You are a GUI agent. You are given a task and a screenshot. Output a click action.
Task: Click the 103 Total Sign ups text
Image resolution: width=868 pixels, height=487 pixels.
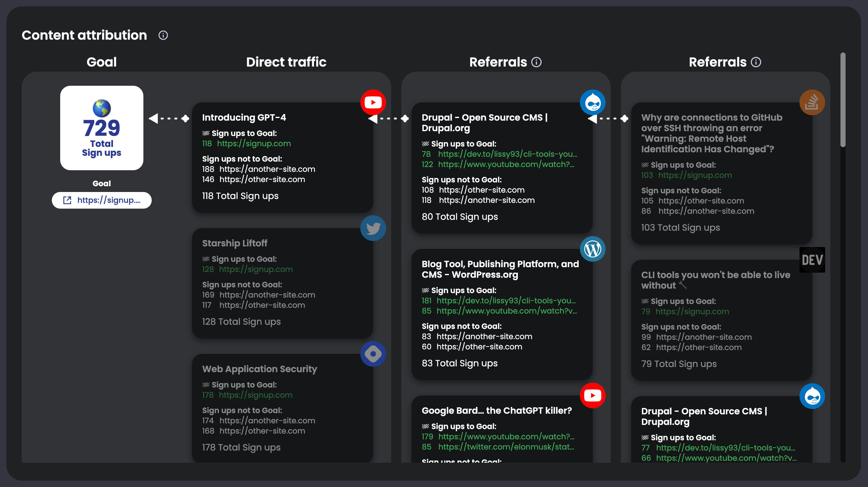pos(680,228)
